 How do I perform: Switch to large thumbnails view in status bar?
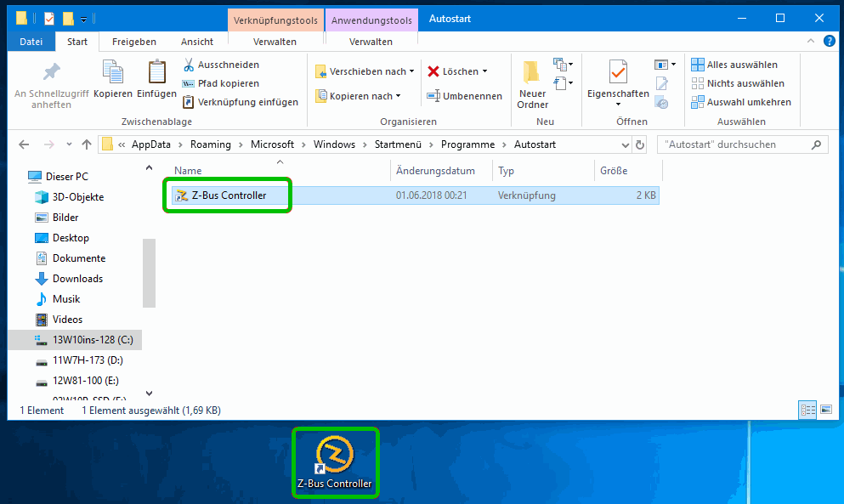tap(825, 410)
